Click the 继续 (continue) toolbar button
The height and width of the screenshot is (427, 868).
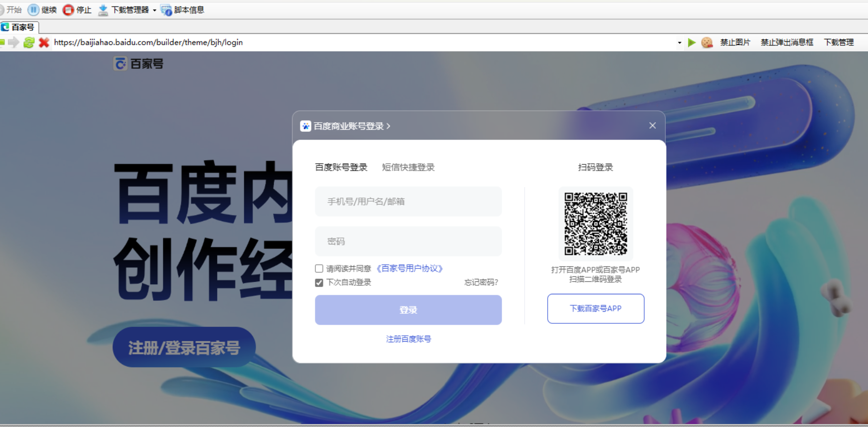pyautogui.click(x=42, y=10)
